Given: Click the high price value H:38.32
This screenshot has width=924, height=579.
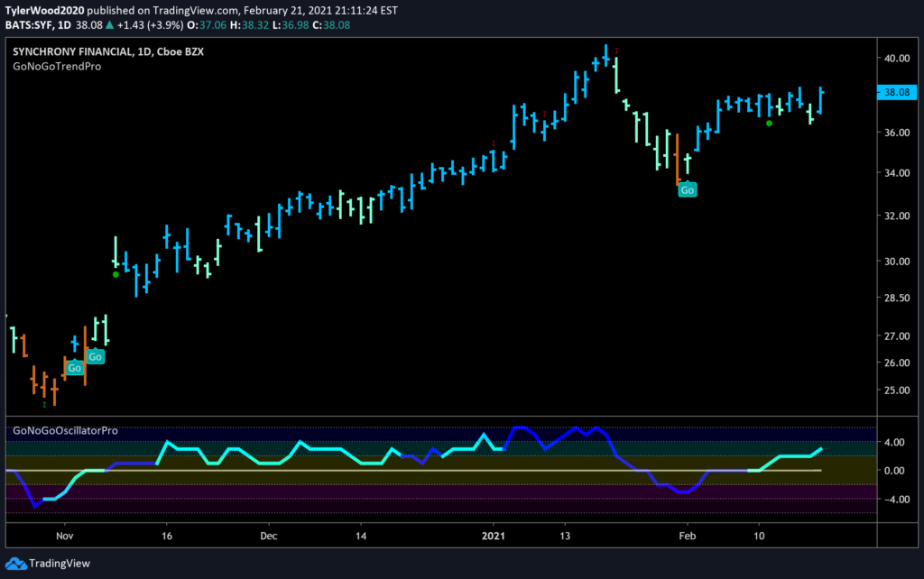Looking at the screenshot, I should tap(249, 25).
